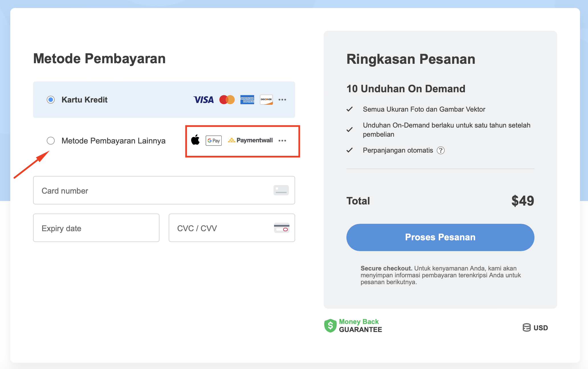
Task: Click the Expiry date input field
Action: pyautogui.click(x=96, y=228)
